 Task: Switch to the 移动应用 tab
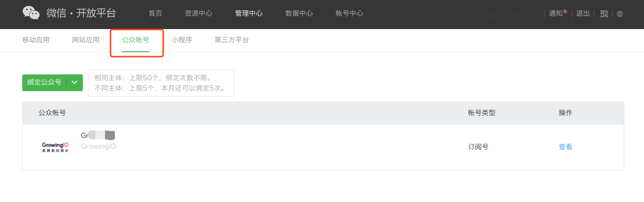pyautogui.click(x=36, y=40)
